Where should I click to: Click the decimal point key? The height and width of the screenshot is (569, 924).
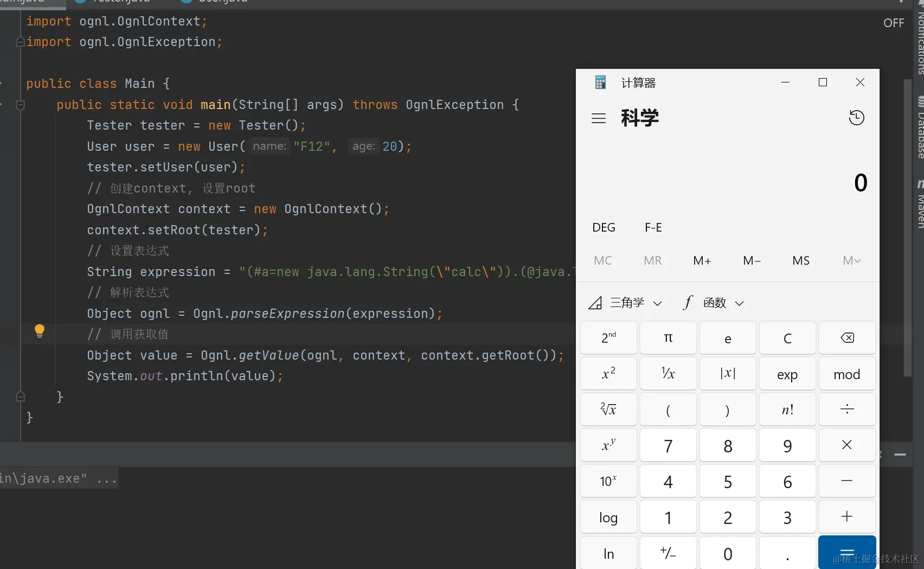tap(787, 553)
